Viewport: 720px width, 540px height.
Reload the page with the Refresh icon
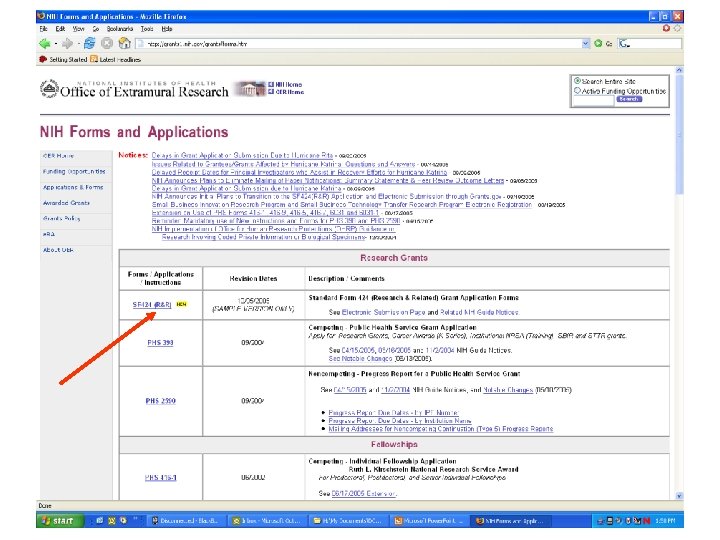click(x=90, y=43)
